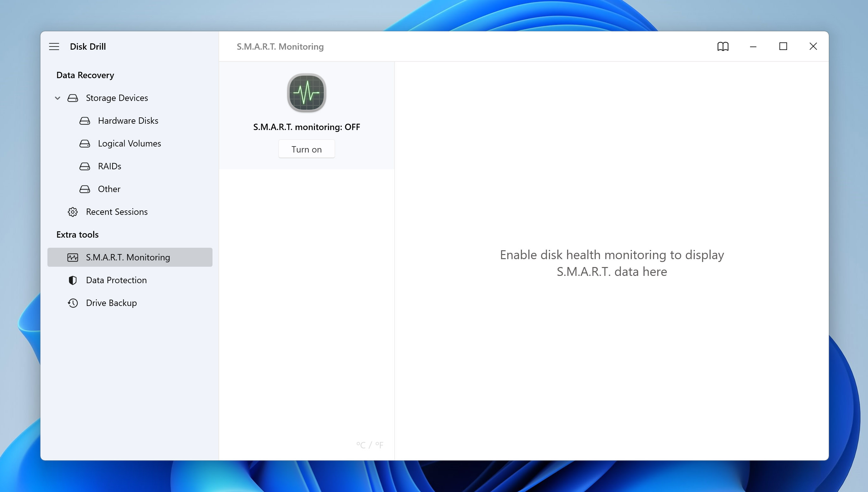Click the Storage Devices drive icon
The image size is (868, 492).
tap(73, 98)
